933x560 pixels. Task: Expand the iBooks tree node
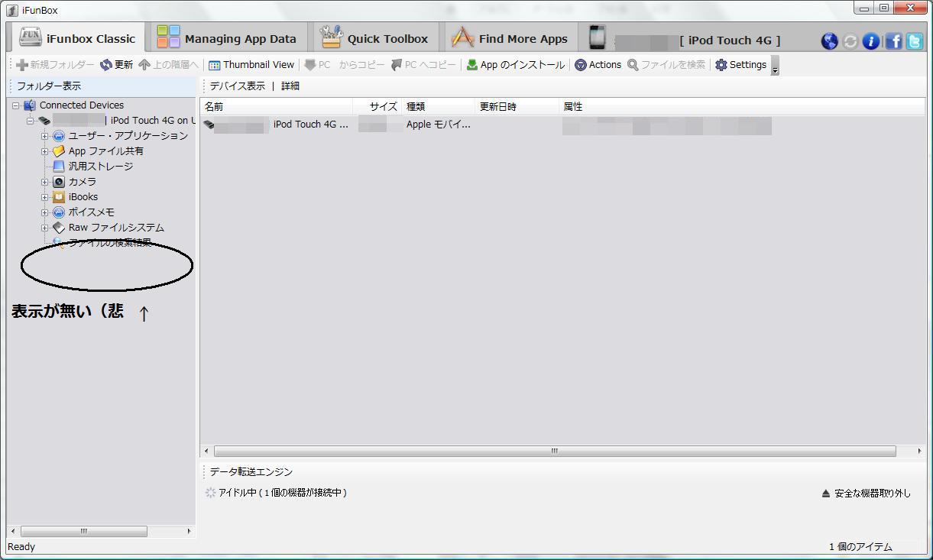44,197
